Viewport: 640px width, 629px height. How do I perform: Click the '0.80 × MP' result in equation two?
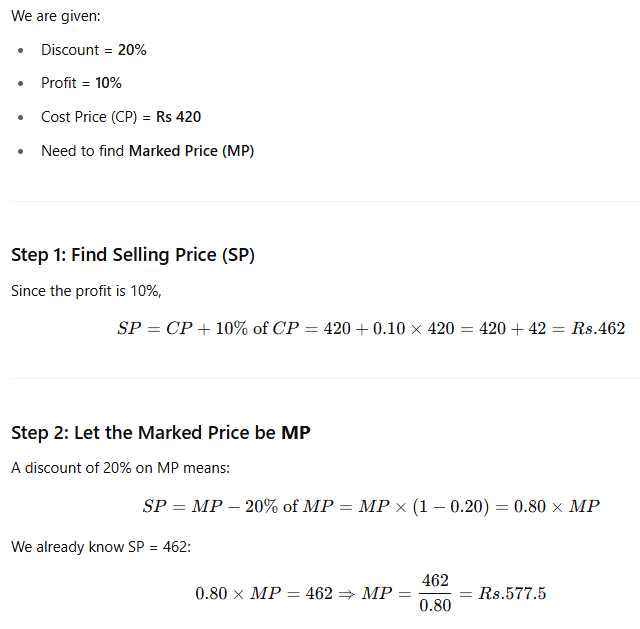pyautogui.click(x=556, y=506)
